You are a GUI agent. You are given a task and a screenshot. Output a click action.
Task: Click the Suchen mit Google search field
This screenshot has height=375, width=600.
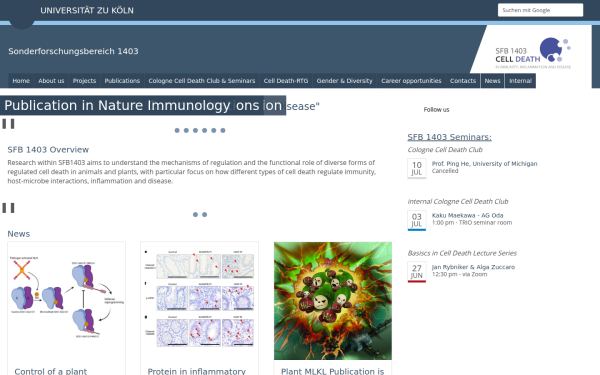tap(540, 10)
